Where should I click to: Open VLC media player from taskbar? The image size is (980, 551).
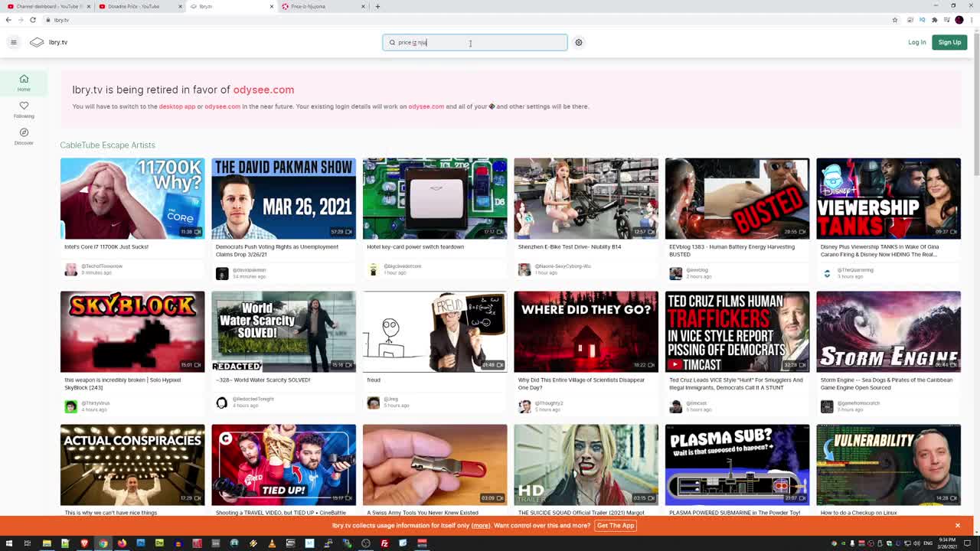(x=272, y=543)
